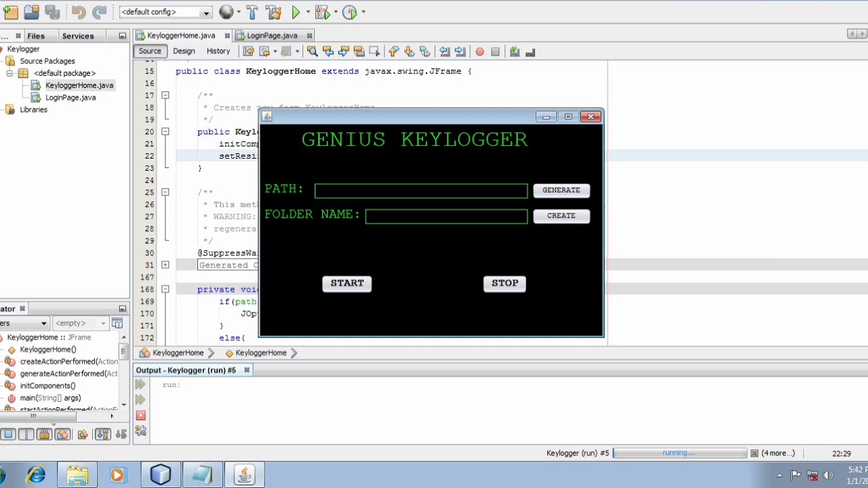Click the START button
Image resolution: width=868 pixels, height=488 pixels.
pos(347,283)
